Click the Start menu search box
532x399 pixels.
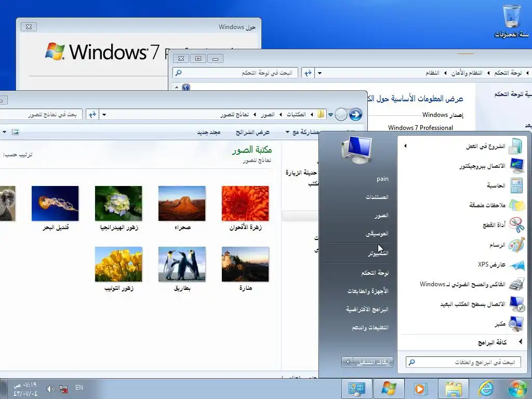[x=463, y=362]
